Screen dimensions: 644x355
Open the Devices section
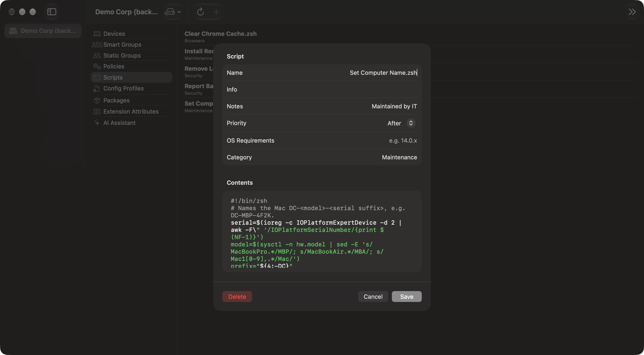(x=132, y=34)
